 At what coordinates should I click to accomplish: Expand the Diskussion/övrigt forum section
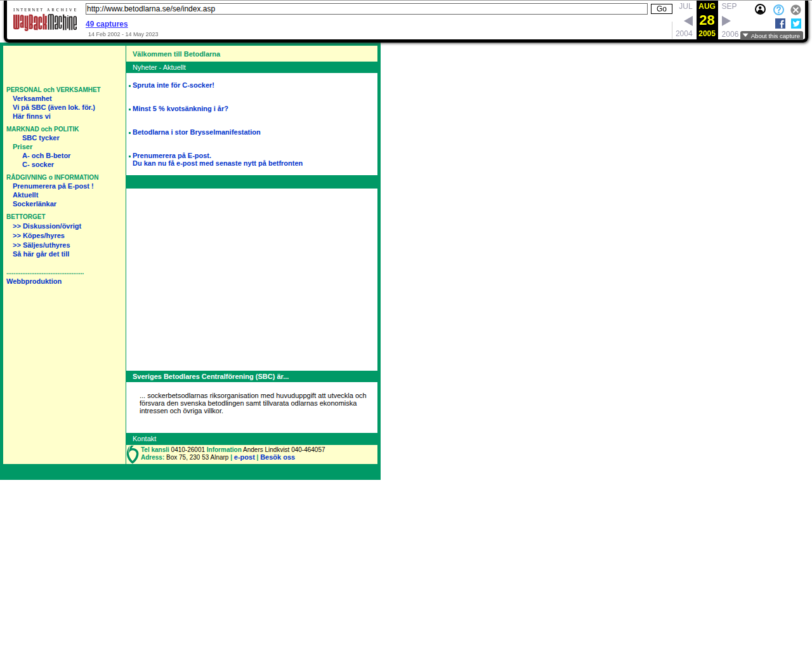[47, 226]
